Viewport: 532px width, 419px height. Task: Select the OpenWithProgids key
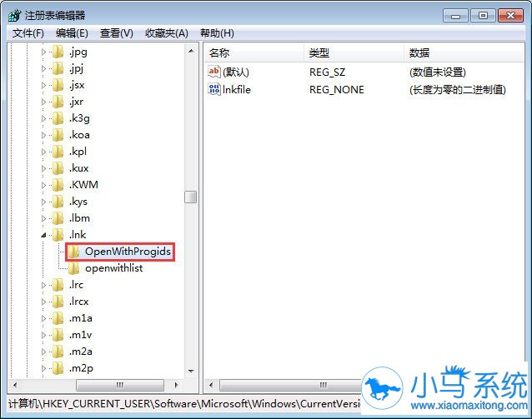[x=128, y=252]
